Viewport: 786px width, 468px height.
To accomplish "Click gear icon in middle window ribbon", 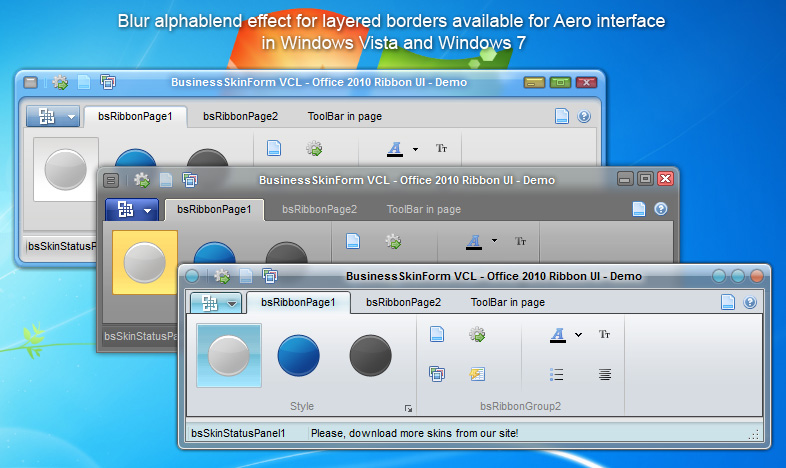I will [x=393, y=241].
